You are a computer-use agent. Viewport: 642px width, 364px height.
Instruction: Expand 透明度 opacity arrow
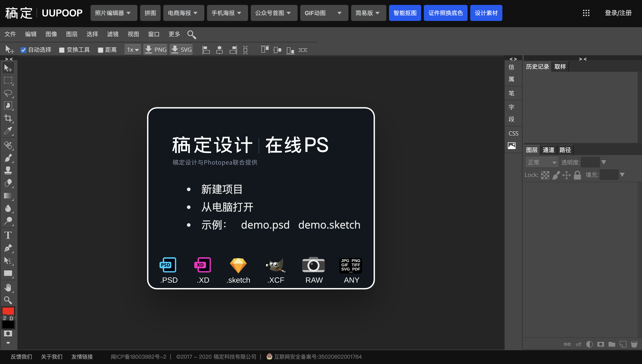603,162
